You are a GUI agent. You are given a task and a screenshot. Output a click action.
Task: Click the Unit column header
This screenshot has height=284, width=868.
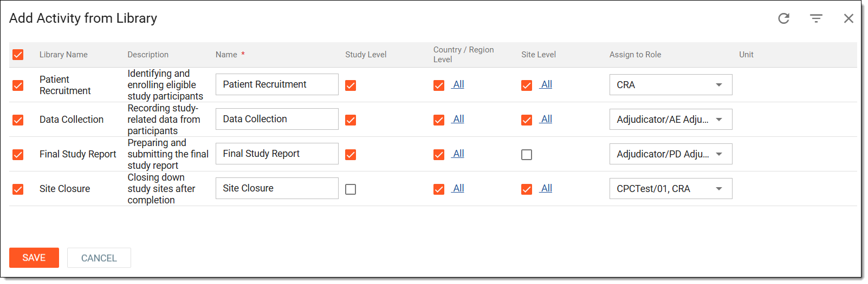click(746, 55)
